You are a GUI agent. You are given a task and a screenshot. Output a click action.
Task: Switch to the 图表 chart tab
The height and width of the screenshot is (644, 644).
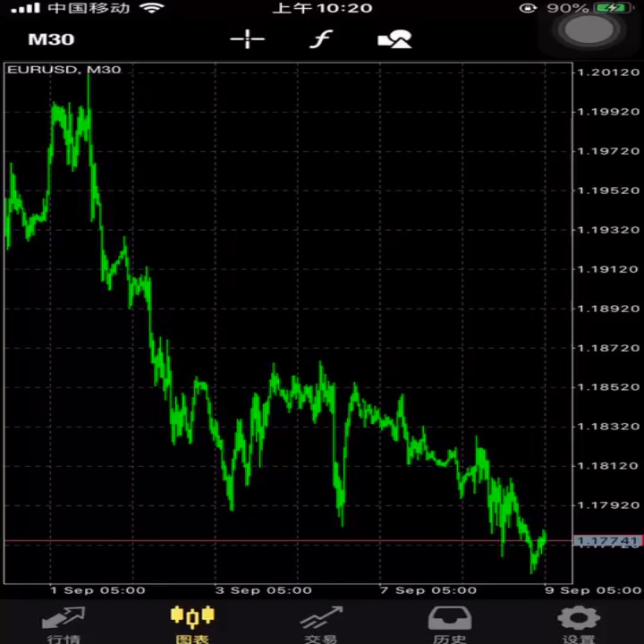point(192,624)
